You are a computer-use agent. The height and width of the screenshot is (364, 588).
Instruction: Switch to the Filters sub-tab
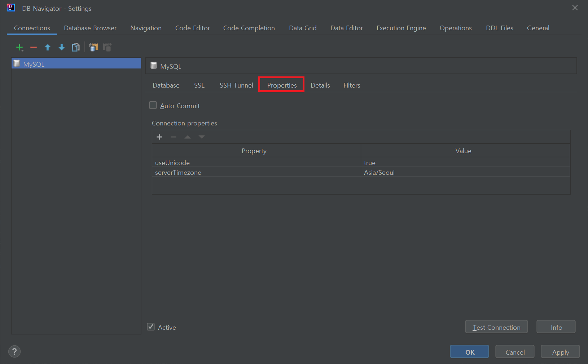(x=352, y=85)
